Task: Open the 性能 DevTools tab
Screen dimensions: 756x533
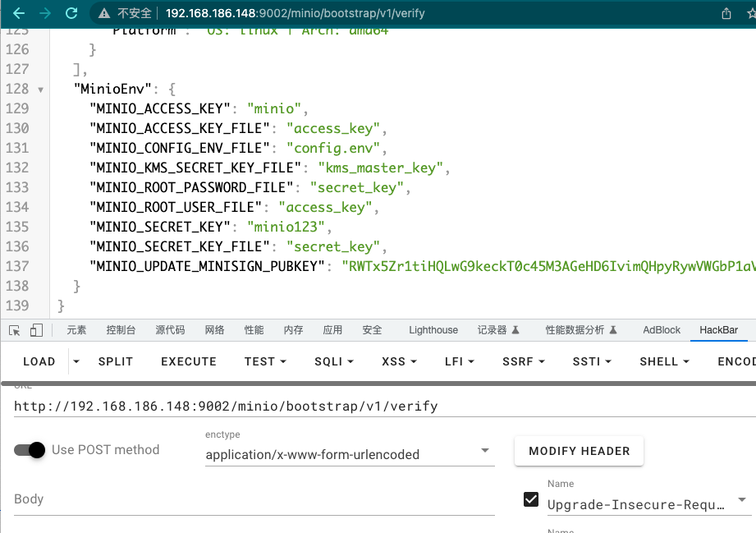Action: click(x=254, y=330)
